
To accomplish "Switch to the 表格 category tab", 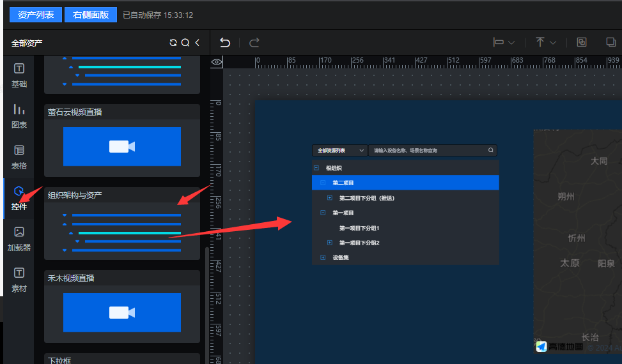I will [19, 157].
